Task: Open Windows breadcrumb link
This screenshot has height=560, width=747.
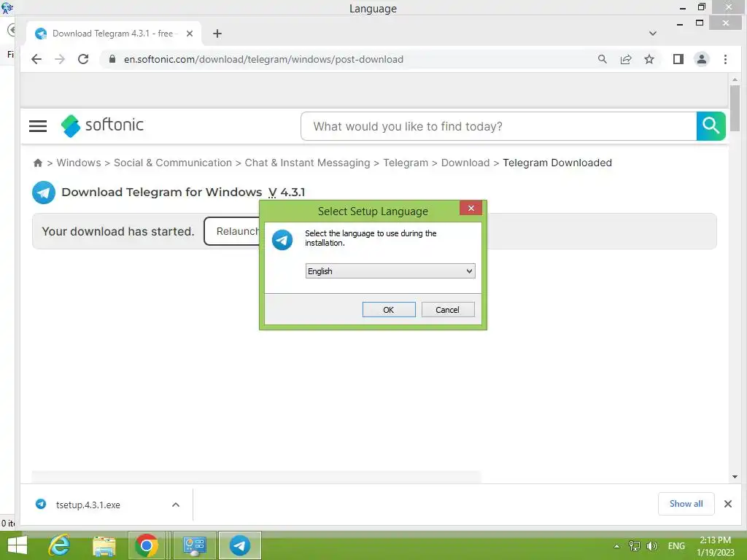Action: click(79, 163)
